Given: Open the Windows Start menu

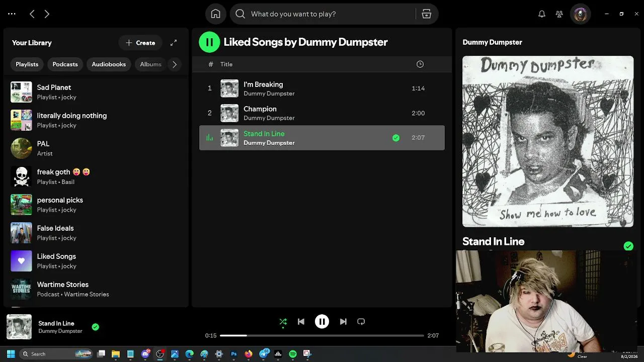Looking at the screenshot, I should [x=11, y=354].
